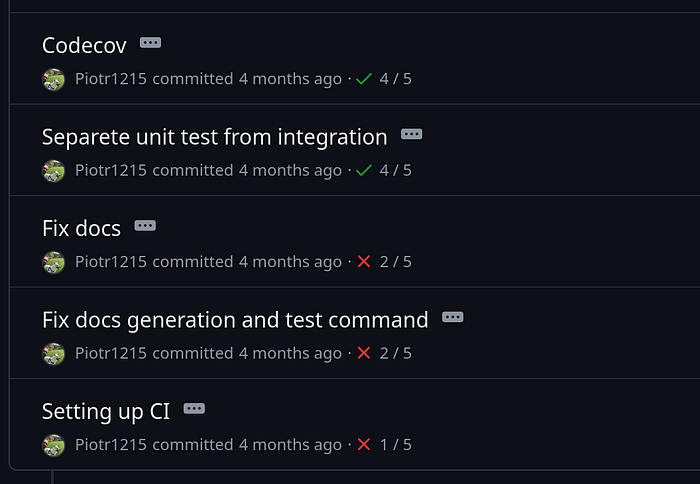Open the Setting up CI commit
Screen dimensions: 700x484
[106, 411]
